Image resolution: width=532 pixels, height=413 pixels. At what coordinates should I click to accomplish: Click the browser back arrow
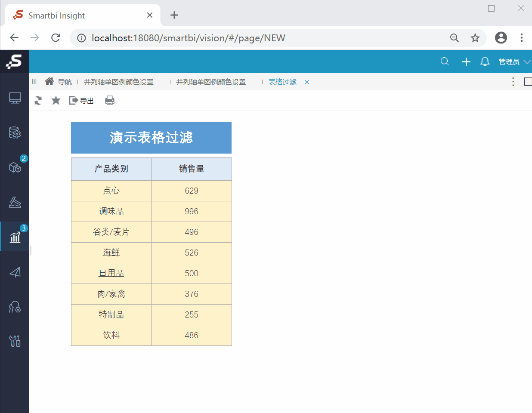(14, 38)
